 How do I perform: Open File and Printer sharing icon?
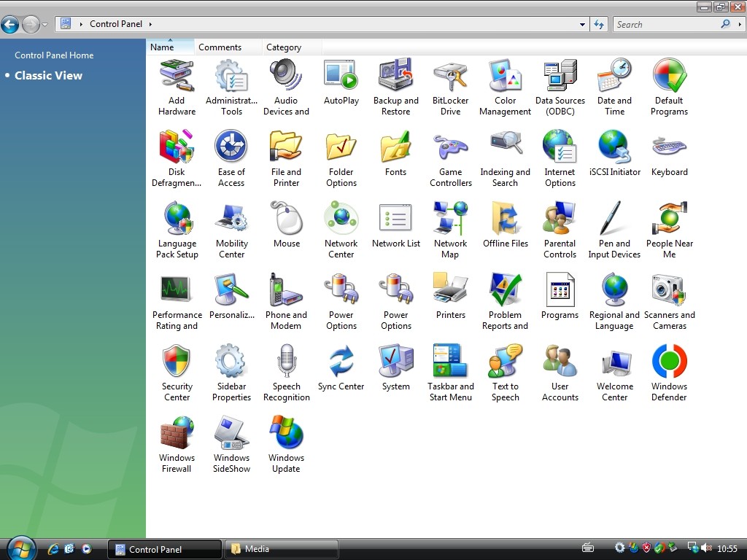[x=286, y=147]
